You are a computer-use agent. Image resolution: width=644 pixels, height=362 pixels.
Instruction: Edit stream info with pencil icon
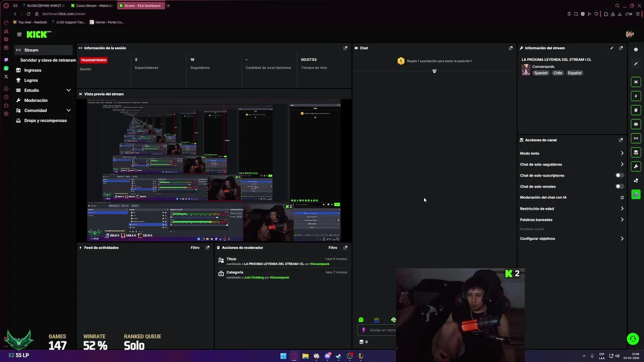[x=612, y=48]
